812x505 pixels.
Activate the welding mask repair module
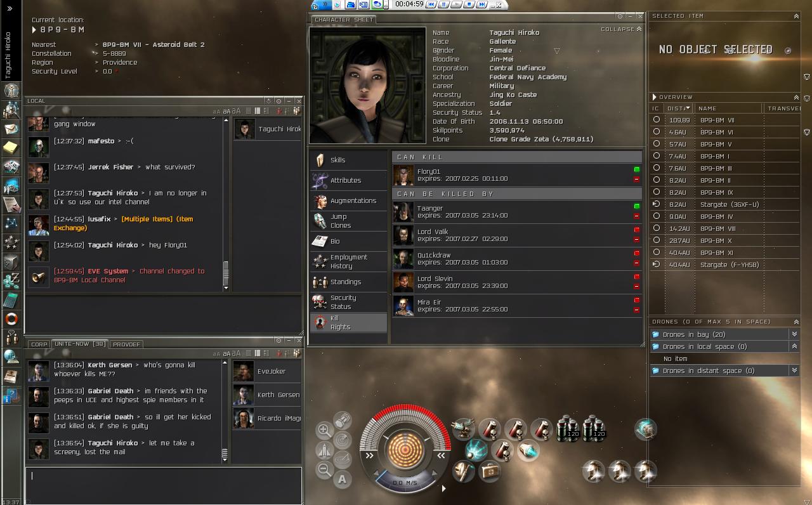[464, 471]
